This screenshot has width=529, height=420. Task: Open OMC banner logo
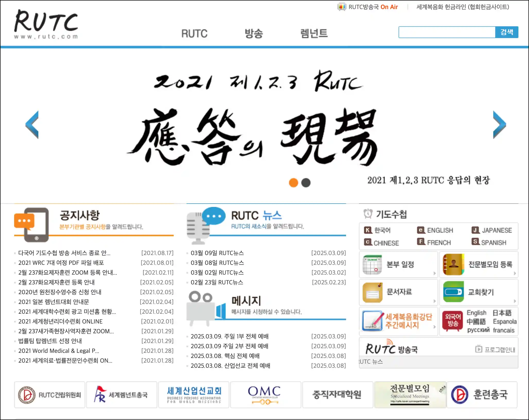tap(266, 395)
